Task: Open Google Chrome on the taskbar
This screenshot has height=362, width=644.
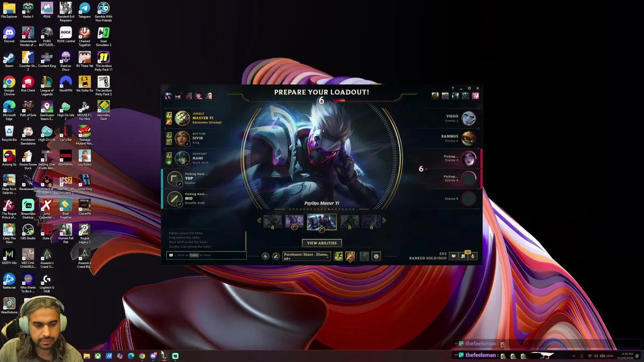Action: pos(142,356)
